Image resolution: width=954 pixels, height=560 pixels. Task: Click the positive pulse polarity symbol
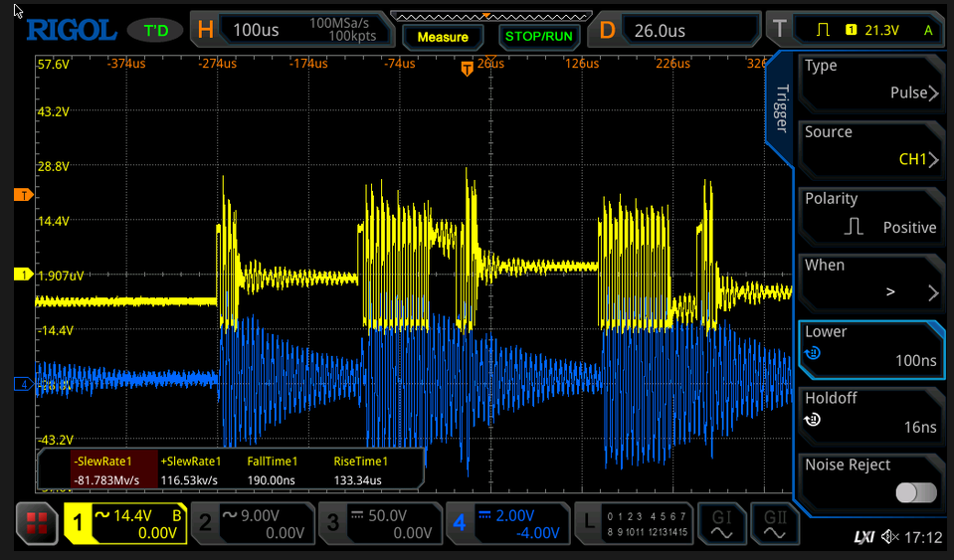click(x=854, y=227)
